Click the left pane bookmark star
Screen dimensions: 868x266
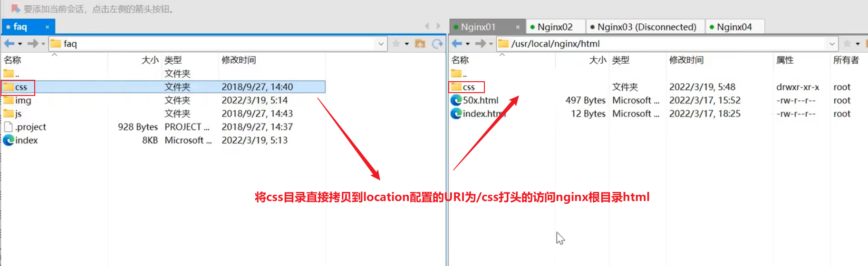pyautogui.click(x=396, y=44)
